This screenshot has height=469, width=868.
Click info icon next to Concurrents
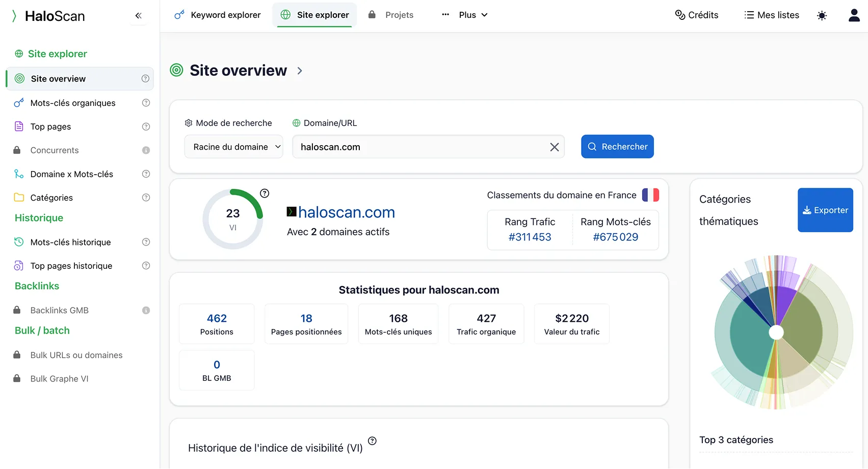[146, 150]
